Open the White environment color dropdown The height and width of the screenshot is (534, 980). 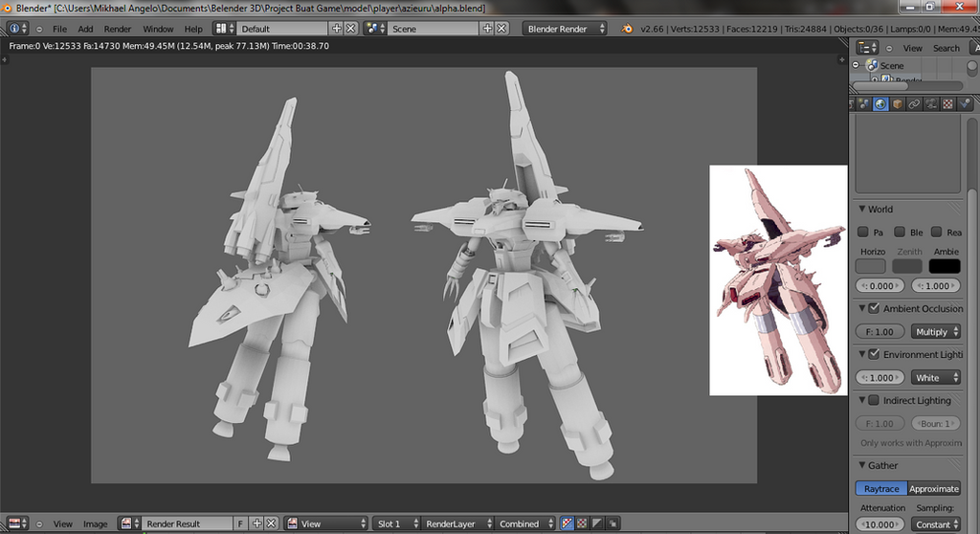[x=935, y=377]
